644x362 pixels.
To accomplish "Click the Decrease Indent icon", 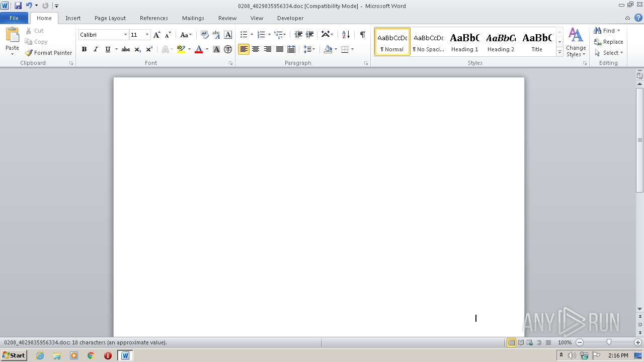I will point(298,35).
